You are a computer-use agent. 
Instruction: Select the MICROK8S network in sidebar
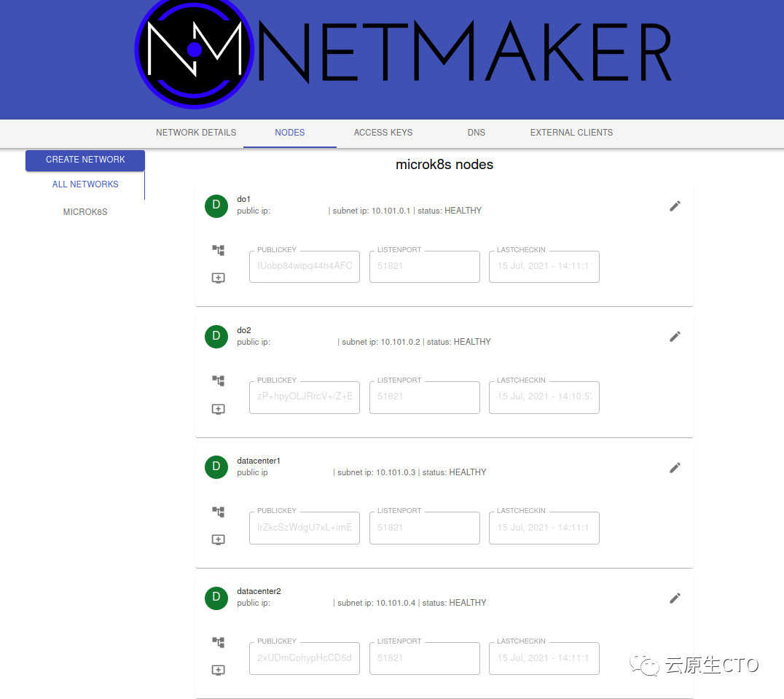[x=85, y=212]
